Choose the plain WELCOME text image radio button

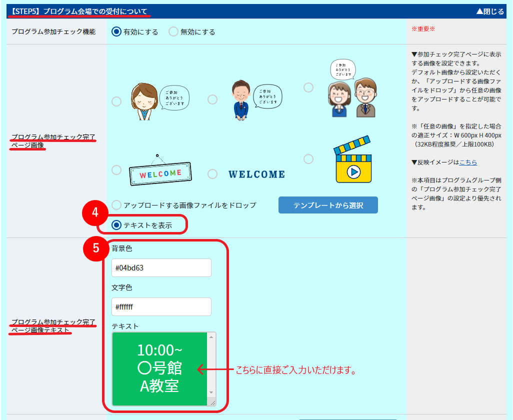[x=212, y=174]
